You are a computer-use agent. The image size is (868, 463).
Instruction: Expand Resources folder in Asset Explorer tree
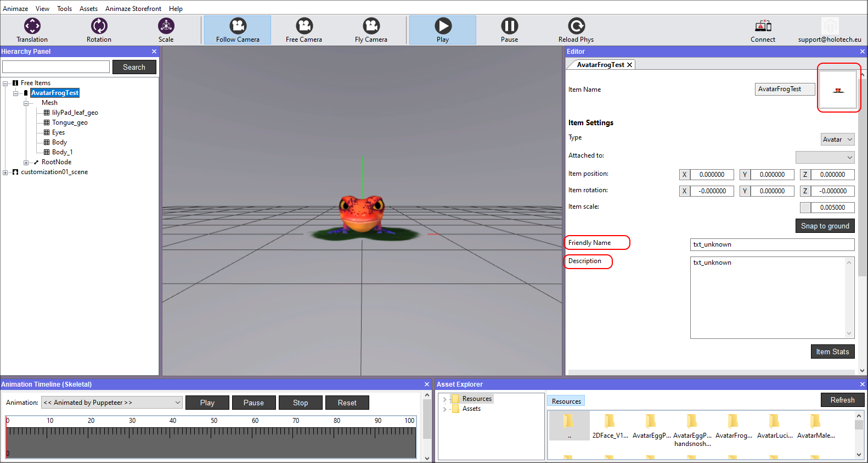(444, 399)
